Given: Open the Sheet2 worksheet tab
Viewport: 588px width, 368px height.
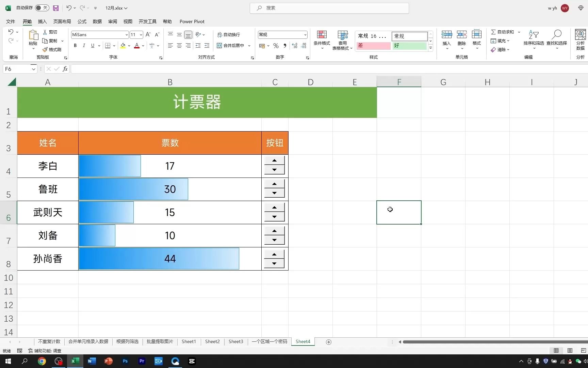Looking at the screenshot, I should [x=212, y=341].
